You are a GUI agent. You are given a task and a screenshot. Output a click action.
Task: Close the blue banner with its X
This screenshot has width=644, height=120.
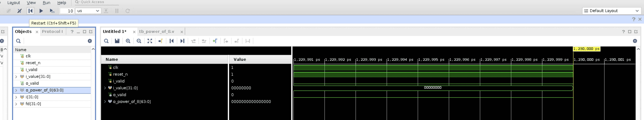coord(640,19)
